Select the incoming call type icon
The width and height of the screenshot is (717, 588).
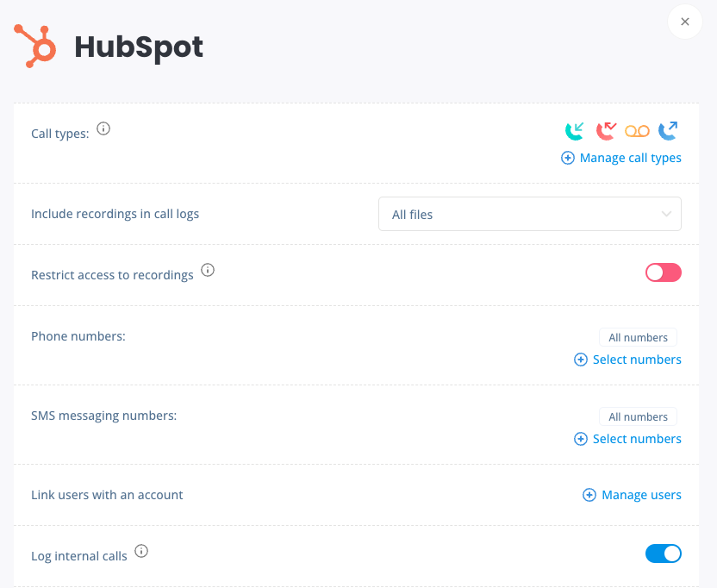point(574,131)
